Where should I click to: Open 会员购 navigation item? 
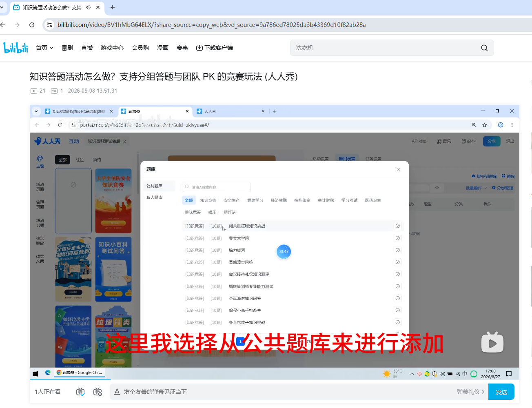(140, 48)
